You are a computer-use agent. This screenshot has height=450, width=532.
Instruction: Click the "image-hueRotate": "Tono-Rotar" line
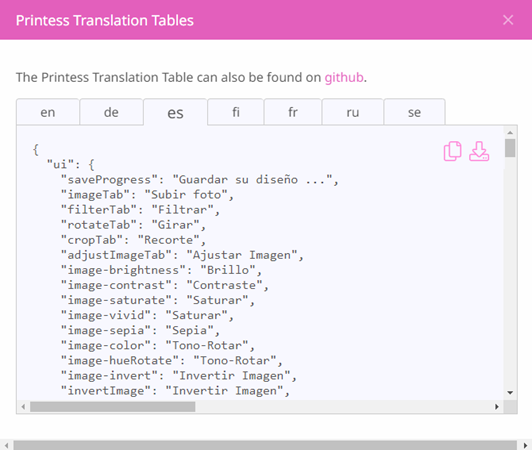(171, 360)
